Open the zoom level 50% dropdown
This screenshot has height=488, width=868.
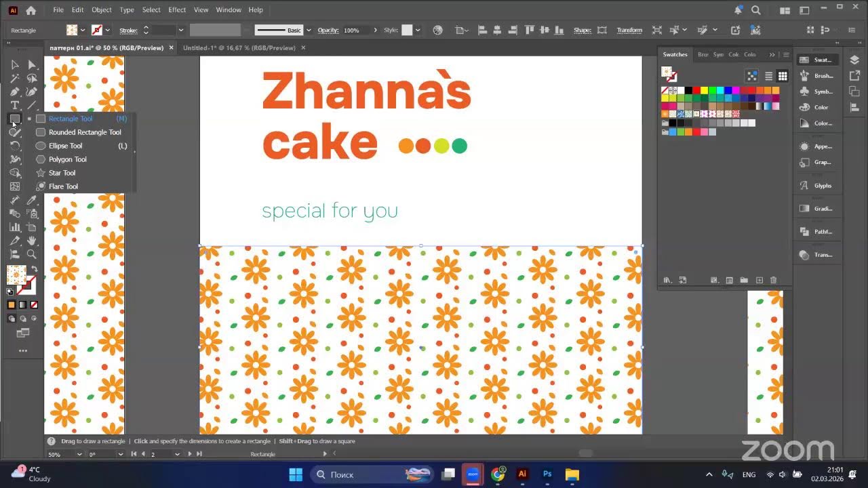click(x=79, y=454)
